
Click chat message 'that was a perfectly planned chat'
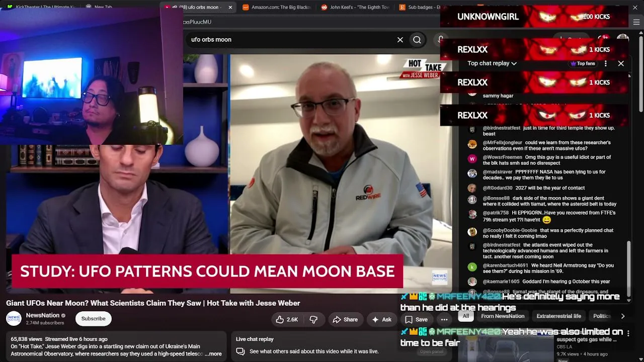(x=548, y=233)
